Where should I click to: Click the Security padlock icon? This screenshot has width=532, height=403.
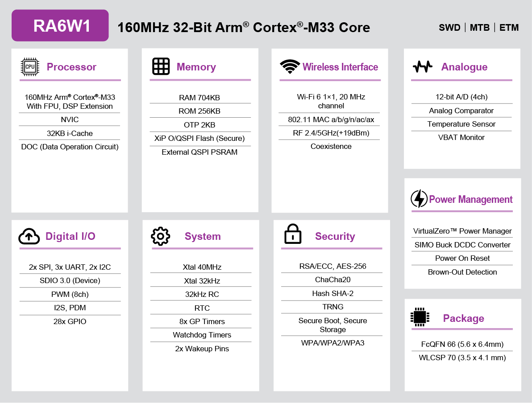293,234
